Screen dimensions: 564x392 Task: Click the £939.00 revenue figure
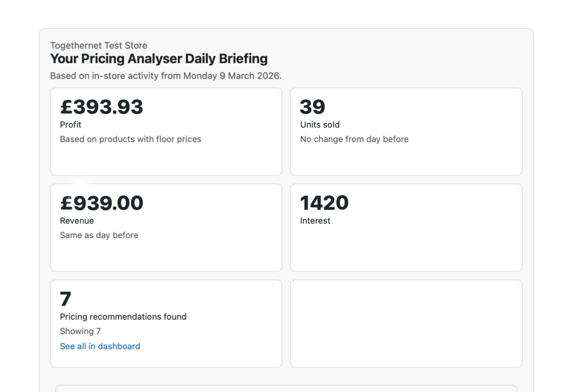click(101, 203)
